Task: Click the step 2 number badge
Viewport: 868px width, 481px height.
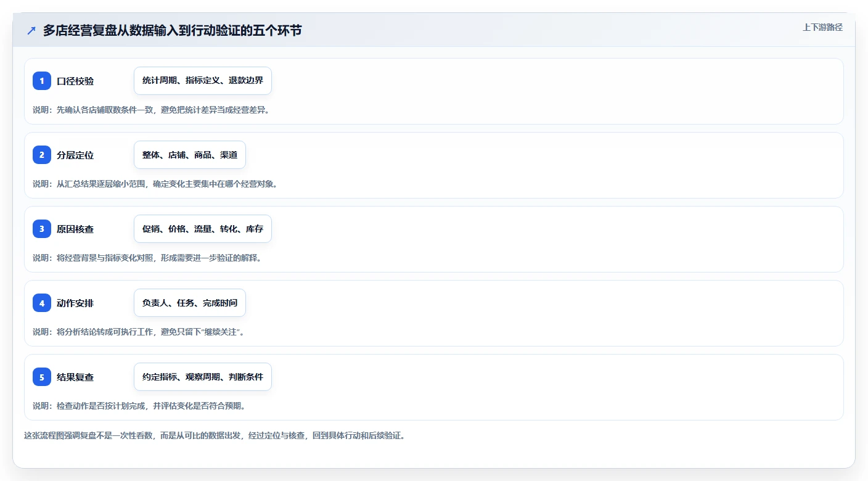Action: 42,155
